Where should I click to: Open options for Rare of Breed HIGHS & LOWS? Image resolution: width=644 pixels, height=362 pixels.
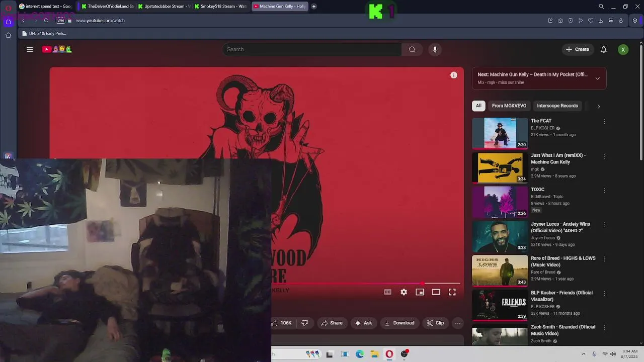[x=604, y=259]
